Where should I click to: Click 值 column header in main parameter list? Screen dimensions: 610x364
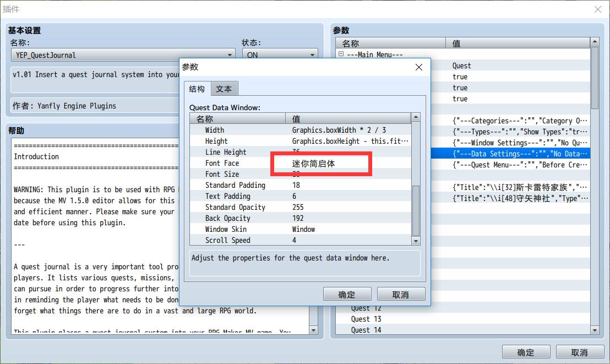coord(518,43)
